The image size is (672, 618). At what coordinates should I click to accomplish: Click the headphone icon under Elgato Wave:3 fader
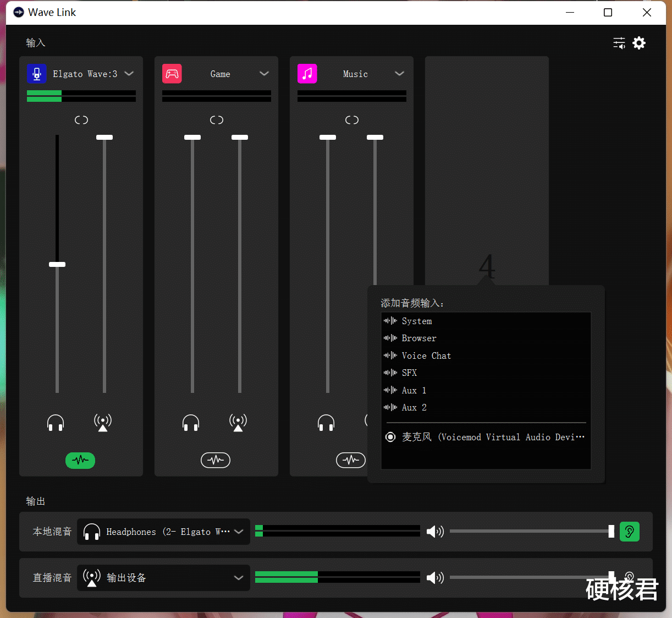pos(56,423)
